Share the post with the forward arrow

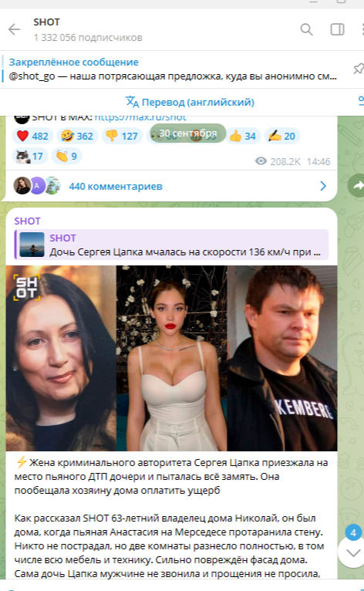(x=356, y=185)
